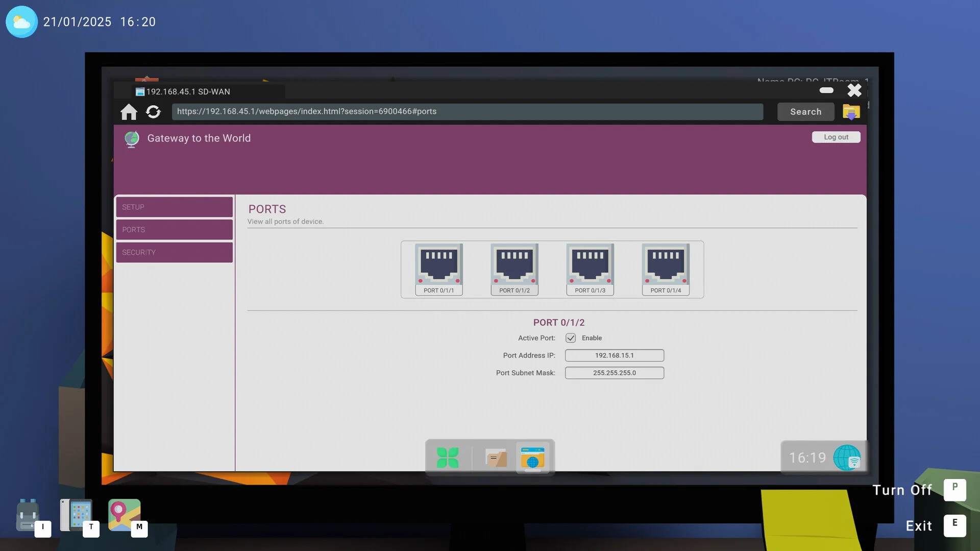Select the PORT 0/1/3 port icon
Screen dimensions: 980x551
(590, 266)
